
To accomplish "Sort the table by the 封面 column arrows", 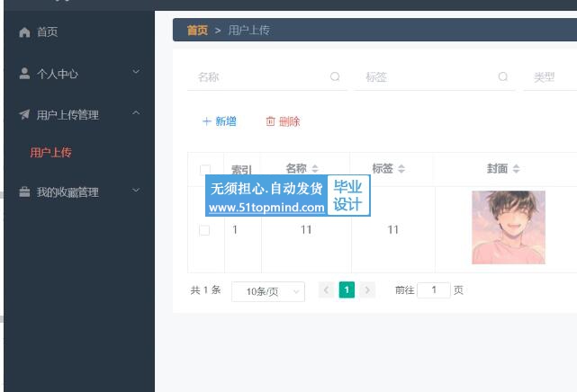I will [517, 169].
